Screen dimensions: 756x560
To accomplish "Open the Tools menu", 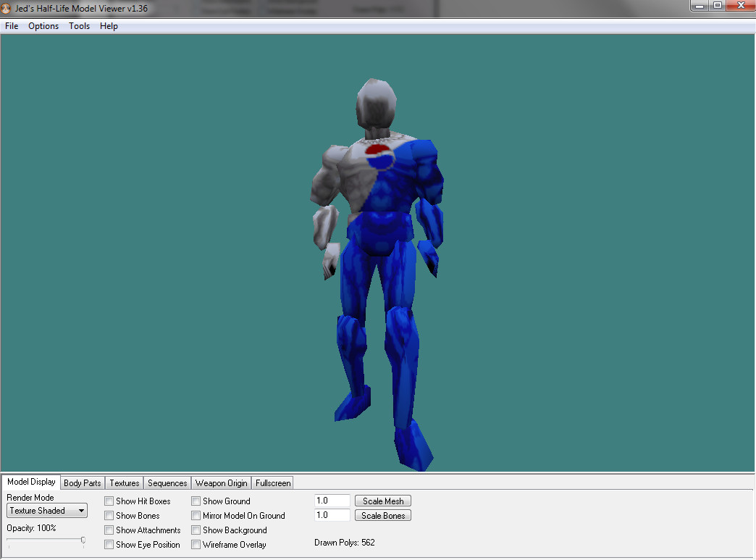I will pyautogui.click(x=79, y=26).
